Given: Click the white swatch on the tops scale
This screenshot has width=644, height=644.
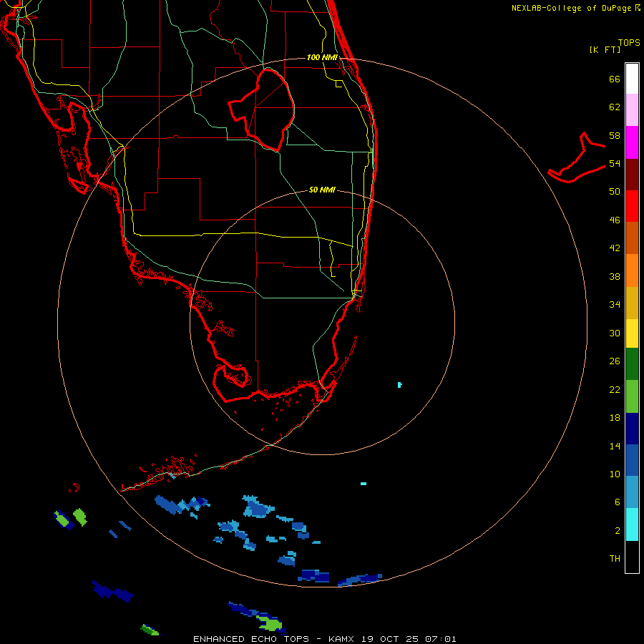Looking at the screenshot, I should (632, 79).
